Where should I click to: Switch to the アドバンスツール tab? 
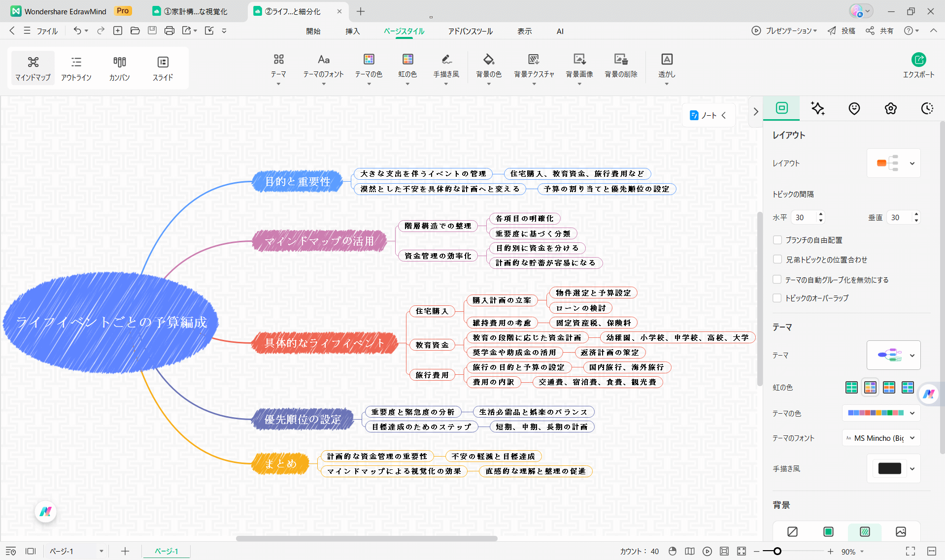[x=470, y=31]
